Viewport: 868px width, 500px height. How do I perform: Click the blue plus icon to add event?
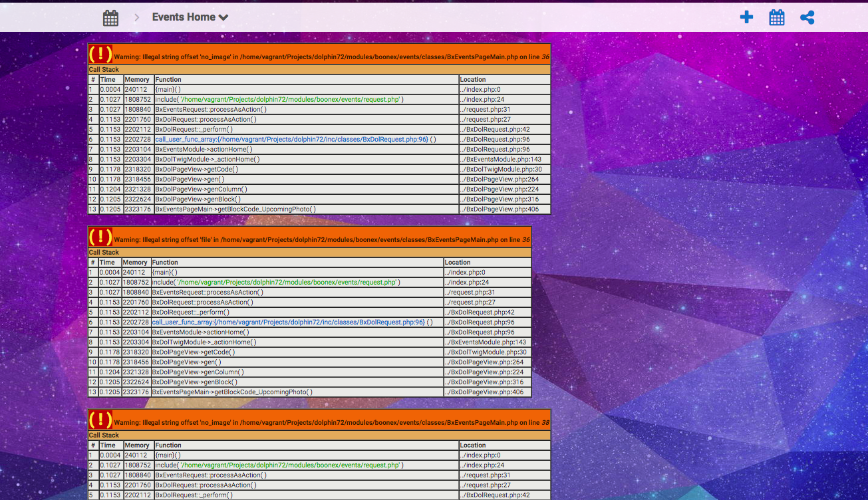pyautogui.click(x=746, y=17)
